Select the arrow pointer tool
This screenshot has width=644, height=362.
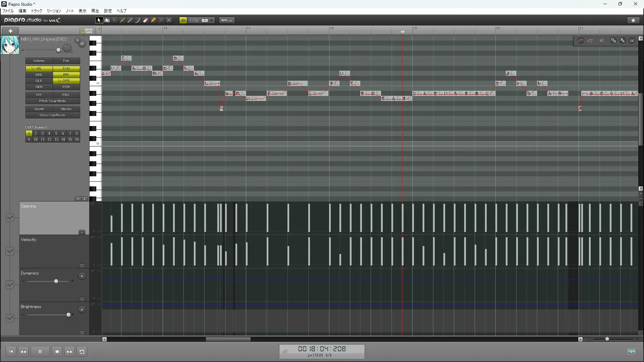99,20
